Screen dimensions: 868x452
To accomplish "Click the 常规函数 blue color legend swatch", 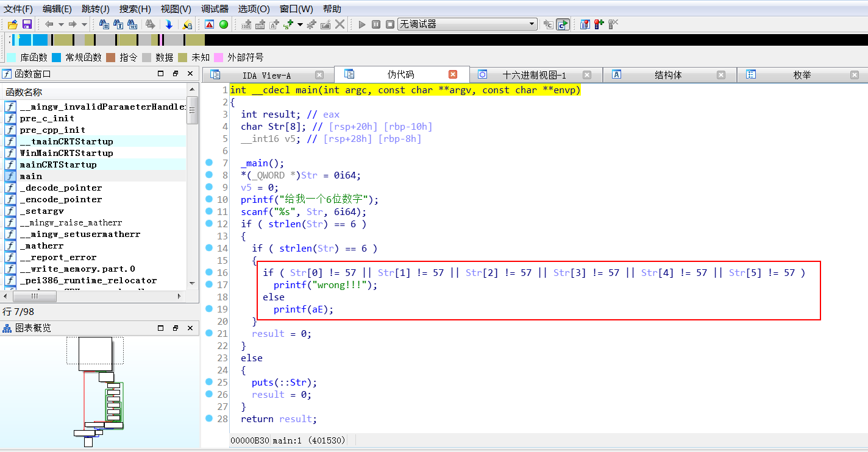I will tap(57, 57).
